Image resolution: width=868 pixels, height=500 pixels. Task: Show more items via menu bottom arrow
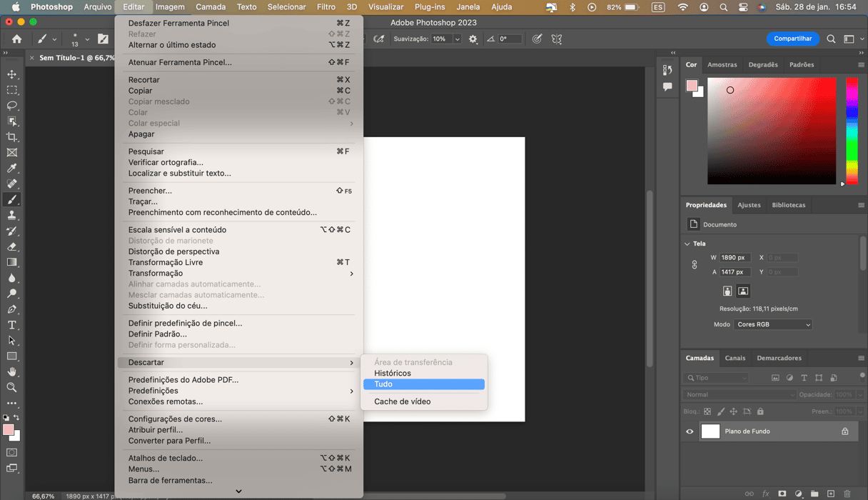238,491
